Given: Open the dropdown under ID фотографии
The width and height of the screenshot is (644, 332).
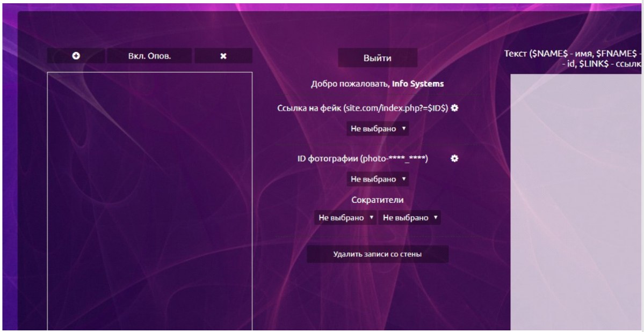Looking at the screenshot, I should 377,179.
